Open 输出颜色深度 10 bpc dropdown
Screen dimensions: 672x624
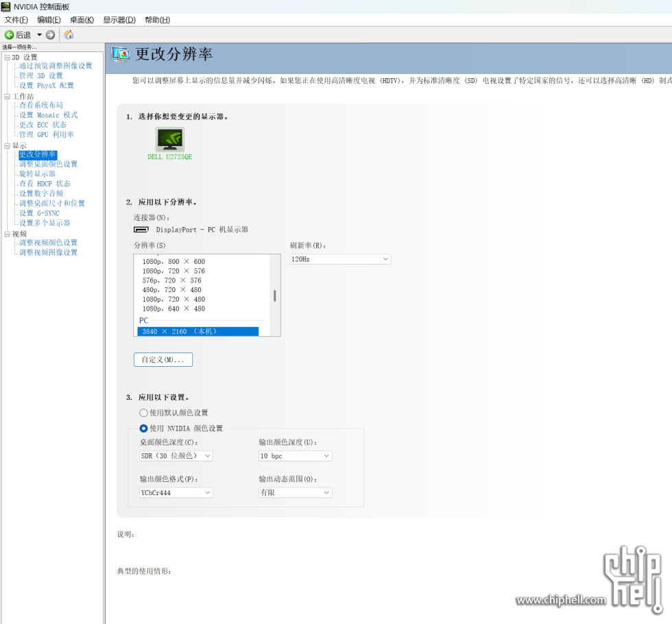[x=296, y=456]
